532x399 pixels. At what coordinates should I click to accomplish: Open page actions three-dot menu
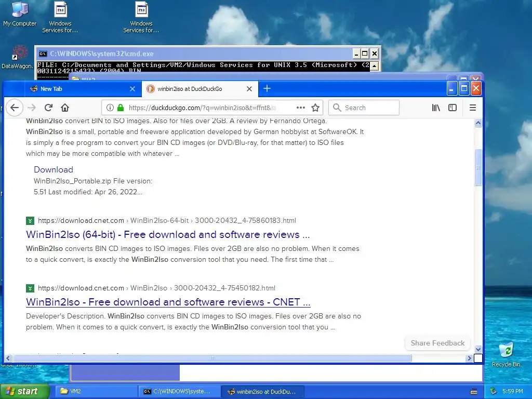301,108
